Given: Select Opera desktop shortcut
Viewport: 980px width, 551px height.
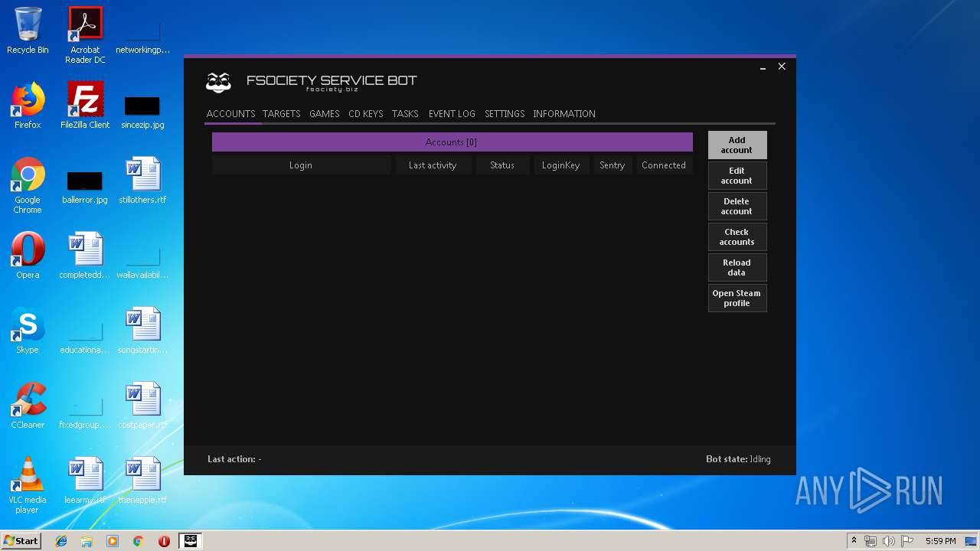Looking at the screenshot, I should coord(28,256).
